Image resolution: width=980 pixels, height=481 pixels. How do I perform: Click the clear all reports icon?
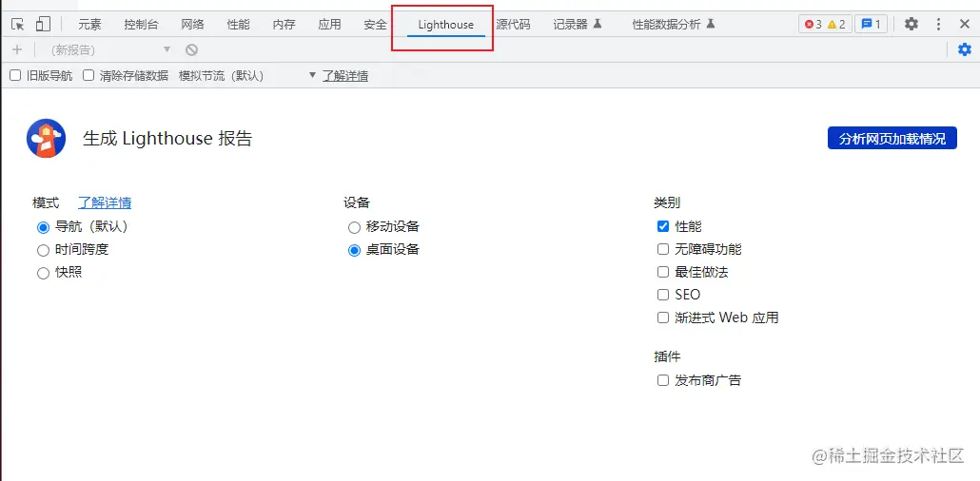pyautogui.click(x=192, y=49)
